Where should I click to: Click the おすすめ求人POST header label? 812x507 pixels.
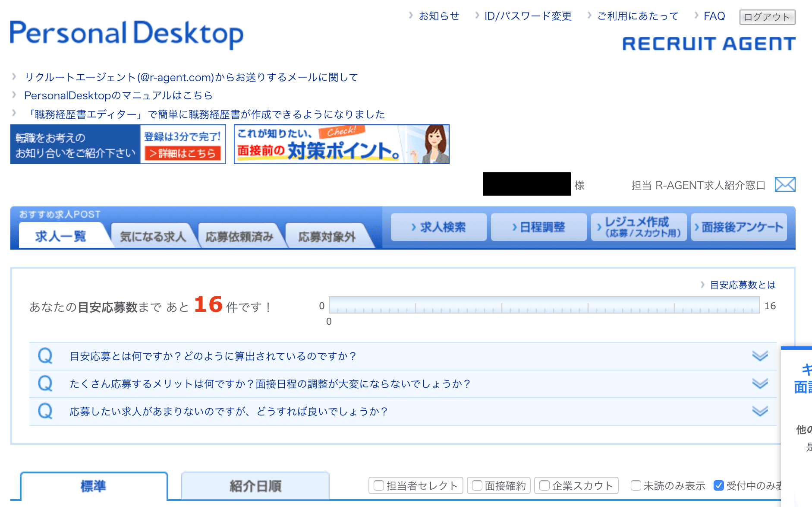(x=60, y=214)
